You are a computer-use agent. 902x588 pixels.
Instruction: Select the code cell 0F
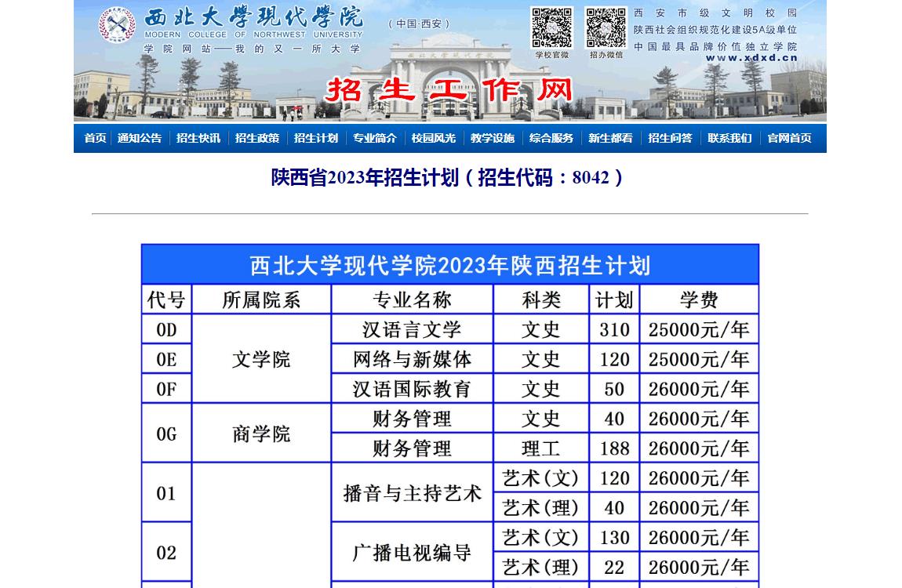coord(166,389)
